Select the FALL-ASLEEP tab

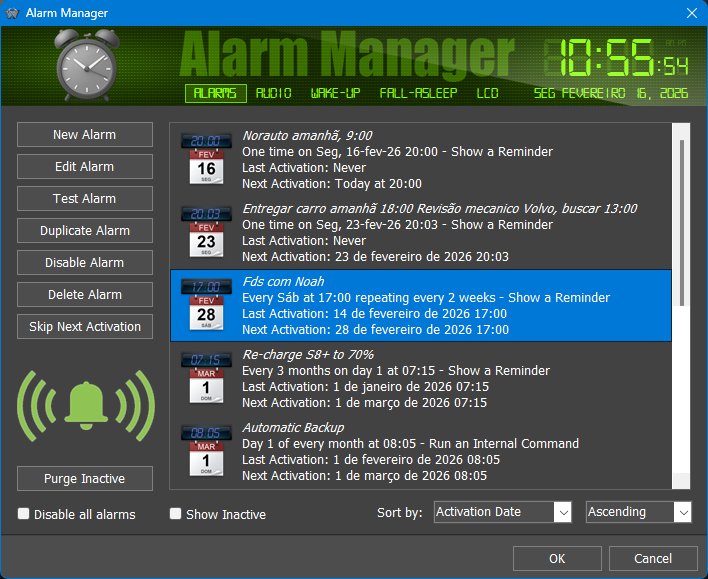pyautogui.click(x=418, y=93)
